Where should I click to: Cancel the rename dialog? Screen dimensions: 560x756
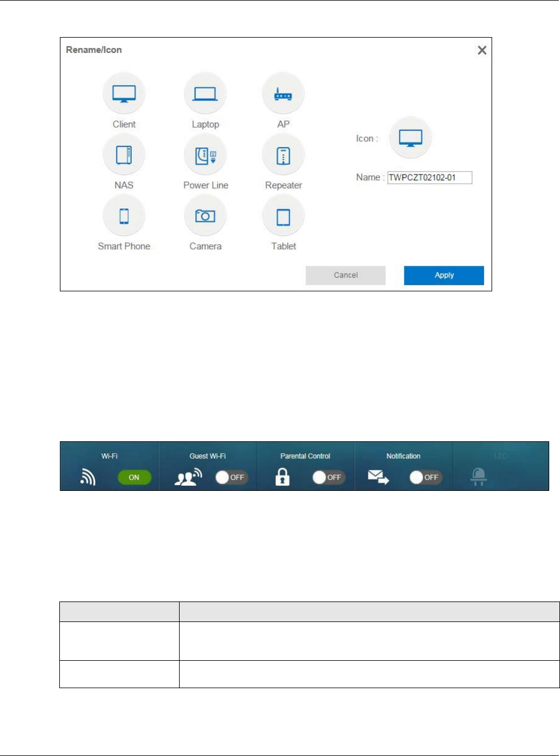point(346,275)
